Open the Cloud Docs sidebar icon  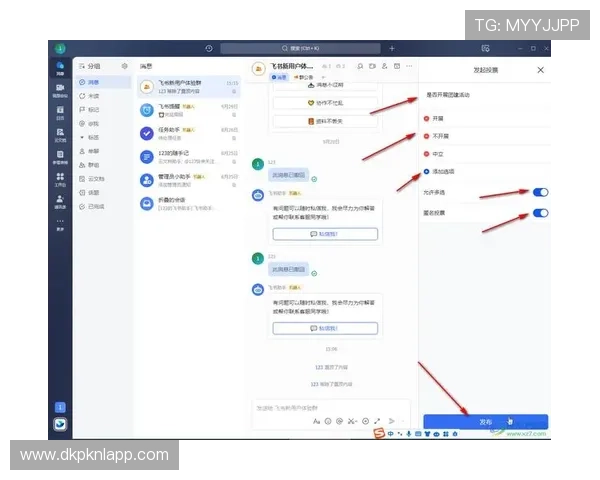[60, 135]
